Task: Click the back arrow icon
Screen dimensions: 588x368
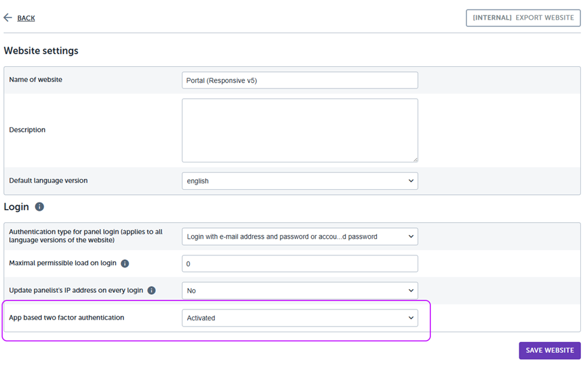Action: tap(8, 18)
